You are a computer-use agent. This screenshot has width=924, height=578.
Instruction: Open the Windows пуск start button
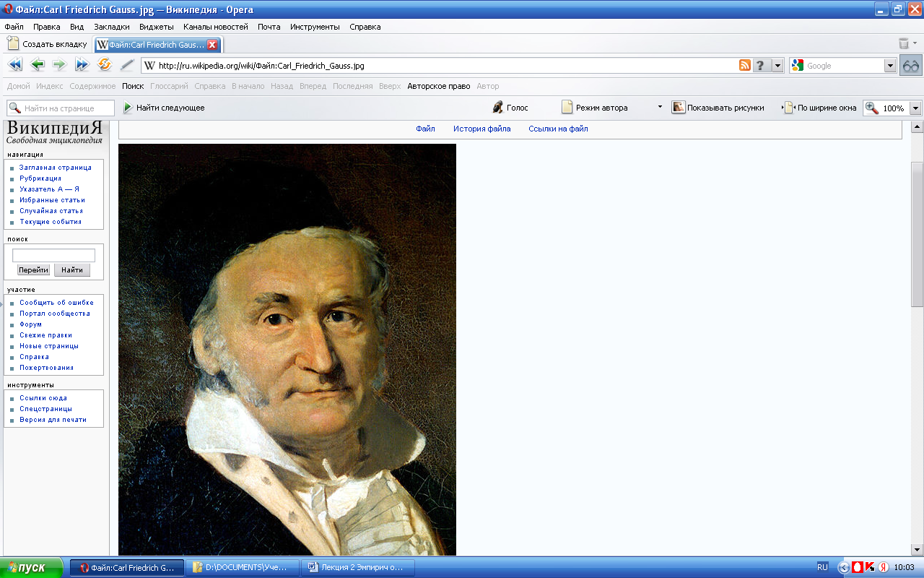[x=32, y=567]
